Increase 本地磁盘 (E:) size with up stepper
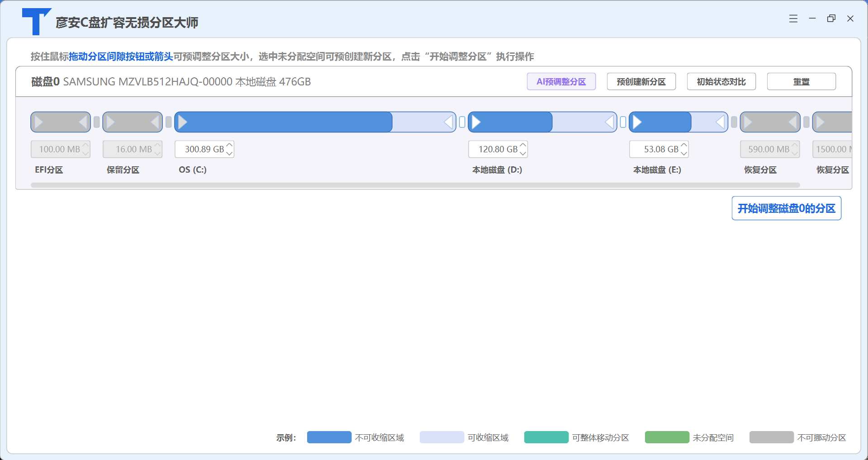 pyautogui.click(x=684, y=145)
